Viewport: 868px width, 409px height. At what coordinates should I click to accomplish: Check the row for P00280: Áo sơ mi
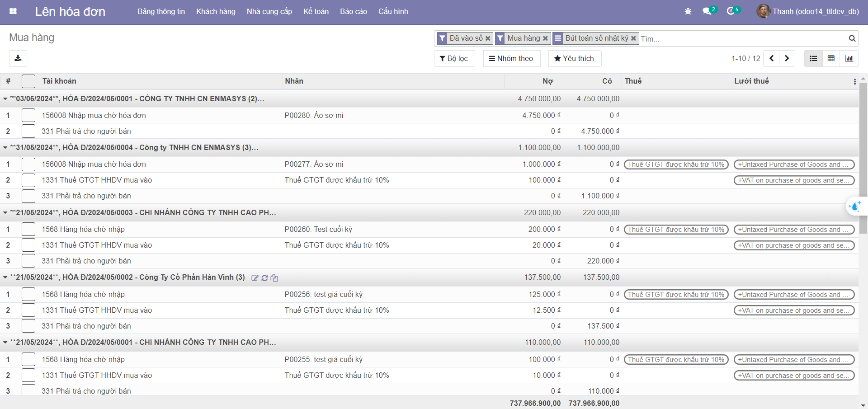click(x=28, y=115)
